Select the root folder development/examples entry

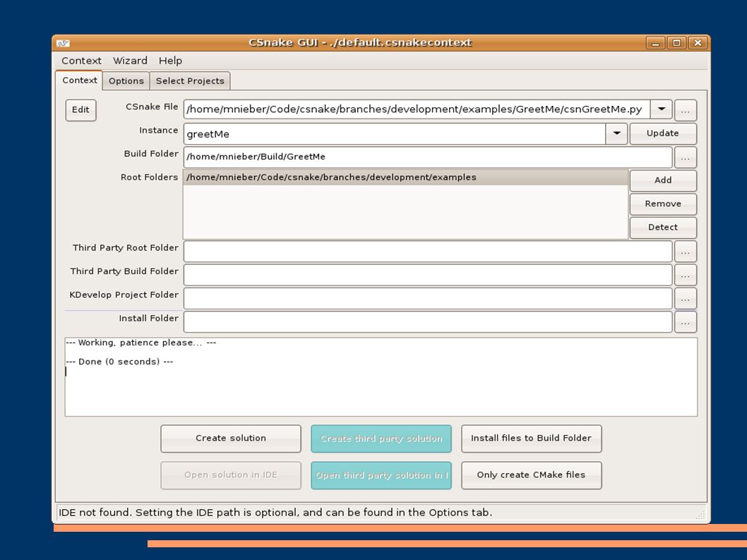click(x=405, y=177)
